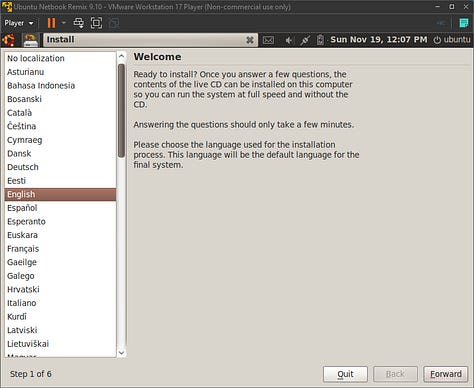This screenshot has width=474, height=388.
Task: Select Bosanski language
Action: click(x=60, y=99)
